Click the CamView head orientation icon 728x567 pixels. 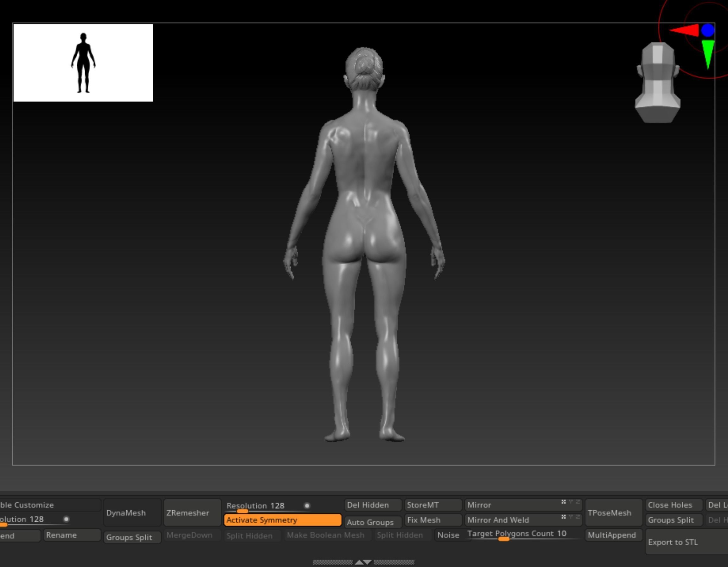point(657,83)
